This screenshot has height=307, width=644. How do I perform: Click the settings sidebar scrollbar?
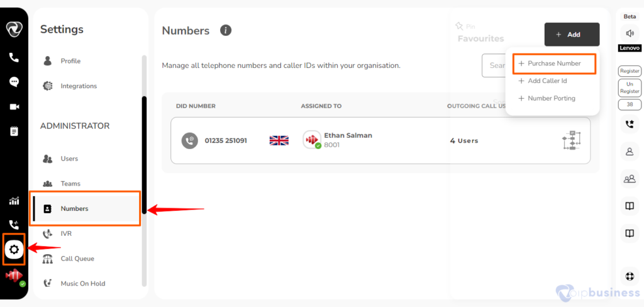144,155
